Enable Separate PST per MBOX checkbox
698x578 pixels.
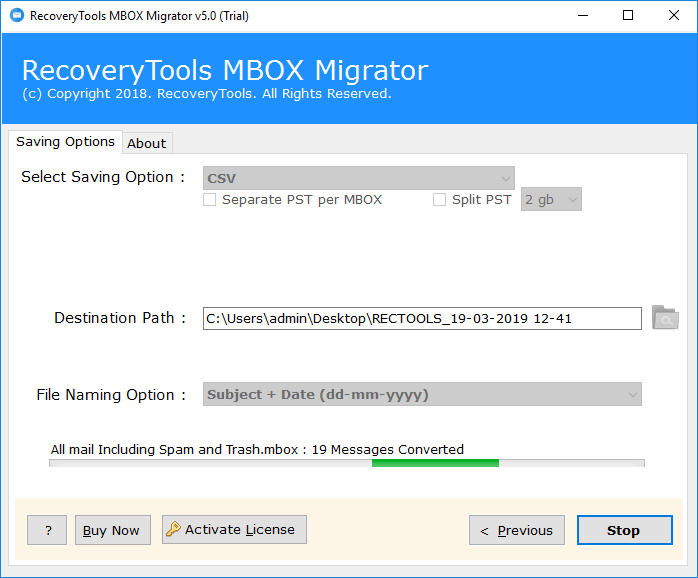(x=209, y=199)
